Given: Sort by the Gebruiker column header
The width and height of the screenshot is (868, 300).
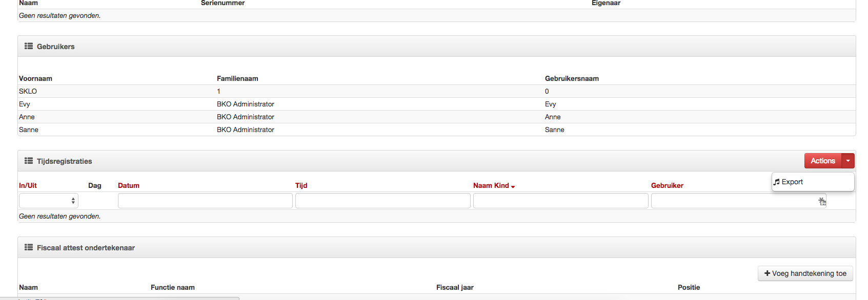Looking at the screenshot, I should click(667, 185).
